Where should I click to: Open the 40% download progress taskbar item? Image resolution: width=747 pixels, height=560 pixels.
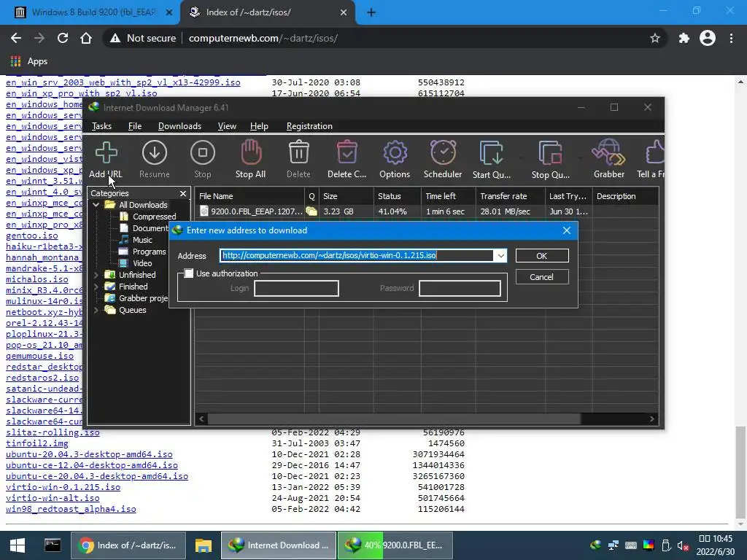tap(395, 545)
